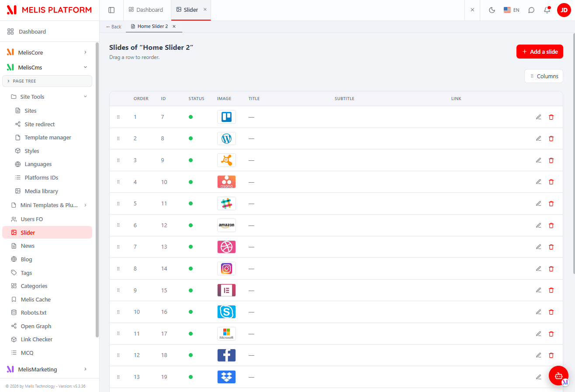Open the Trello slide thumbnail
The height and width of the screenshot is (392, 575).
226,117
